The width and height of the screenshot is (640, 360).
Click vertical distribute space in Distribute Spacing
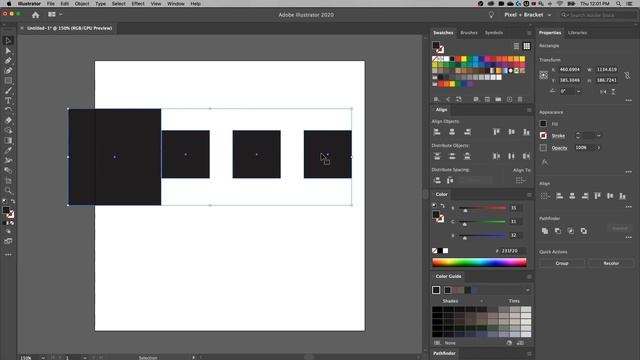pyautogui.click(x=437, y=180)
